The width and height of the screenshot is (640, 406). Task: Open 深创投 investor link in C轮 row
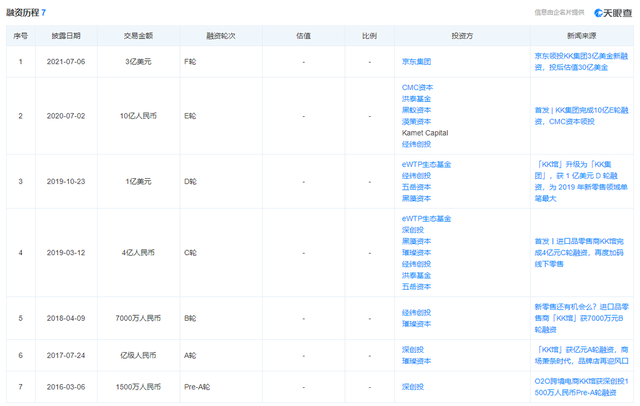(x=413, y=230)
